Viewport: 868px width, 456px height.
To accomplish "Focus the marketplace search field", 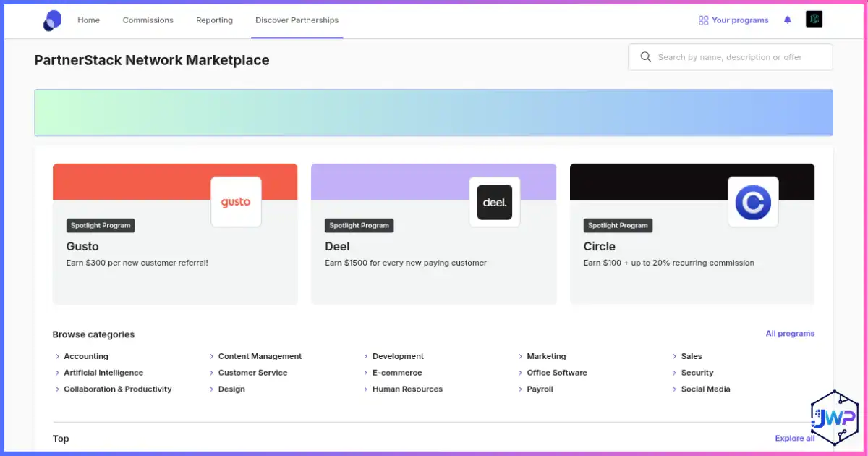I will point(731,57).
